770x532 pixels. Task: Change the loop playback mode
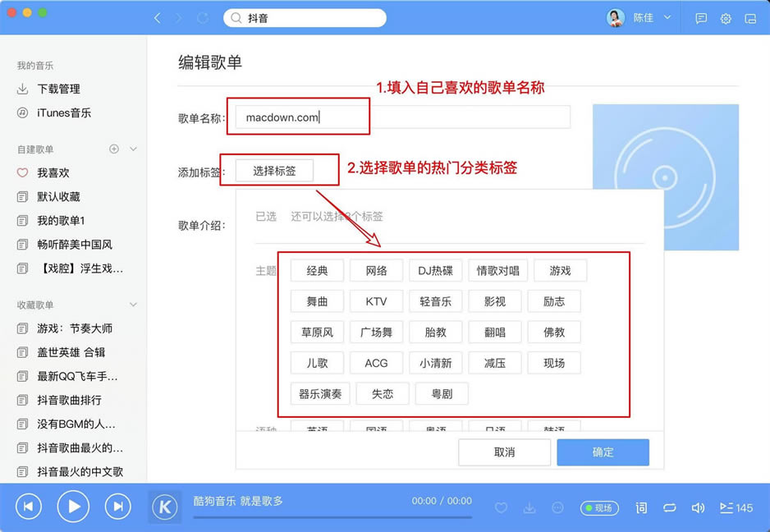coord(670,507)
